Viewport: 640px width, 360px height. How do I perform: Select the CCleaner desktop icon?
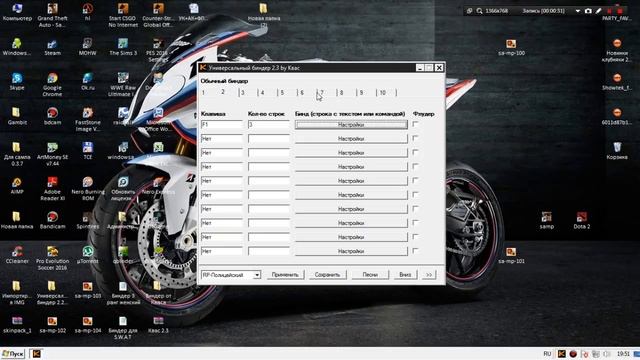17,255
